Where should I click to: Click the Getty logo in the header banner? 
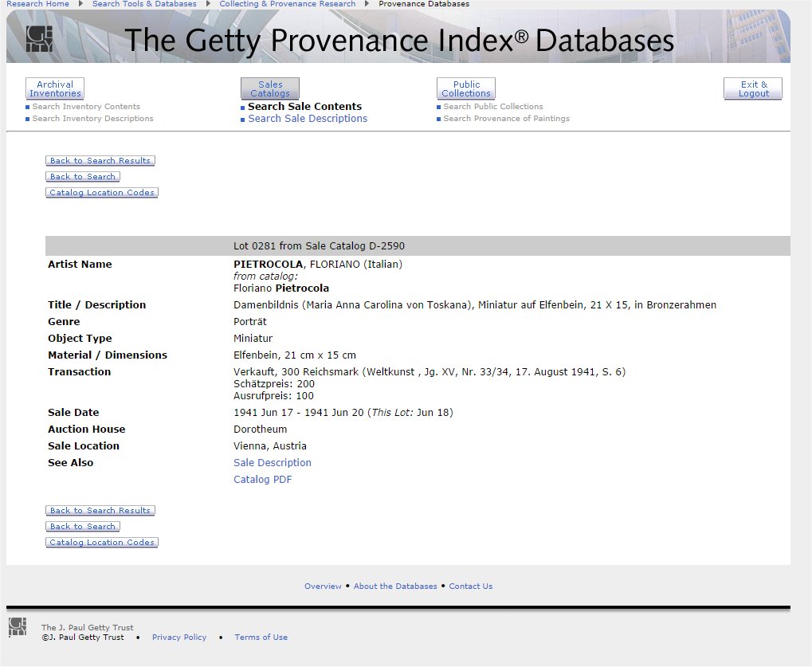(39, 39)
